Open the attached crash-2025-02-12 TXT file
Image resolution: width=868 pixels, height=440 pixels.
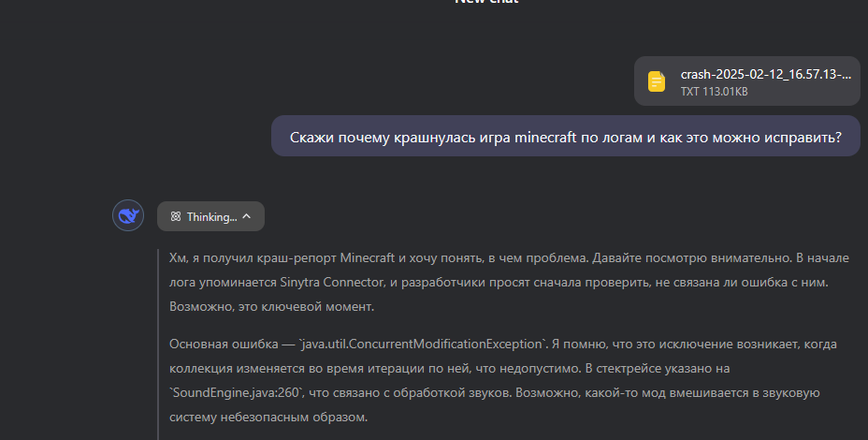[x=746, y=81]
